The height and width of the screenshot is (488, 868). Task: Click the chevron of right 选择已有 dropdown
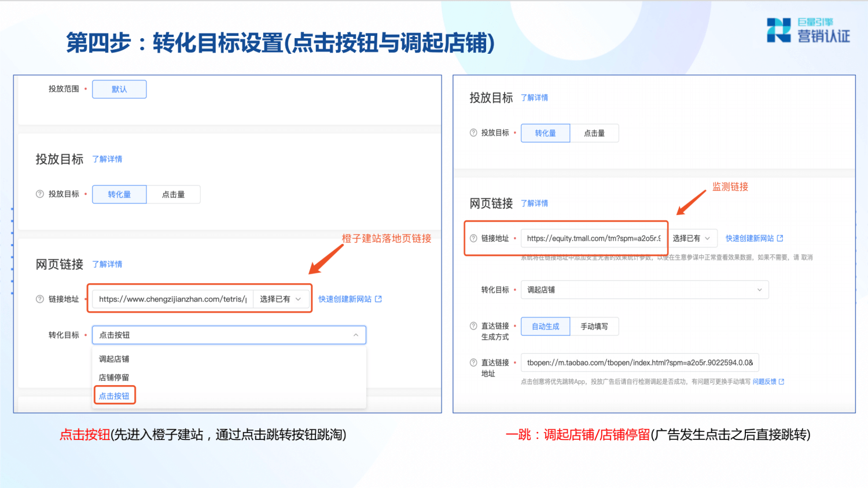[707, 238]
